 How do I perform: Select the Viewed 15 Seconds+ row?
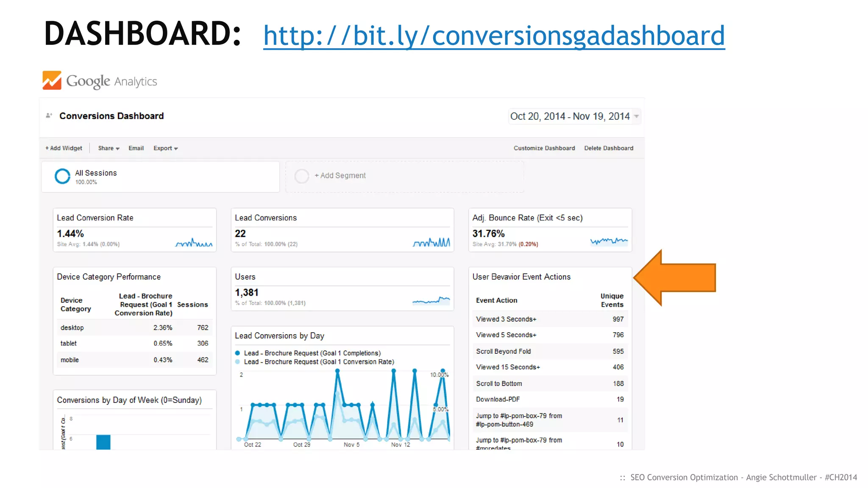pos(550,367)
